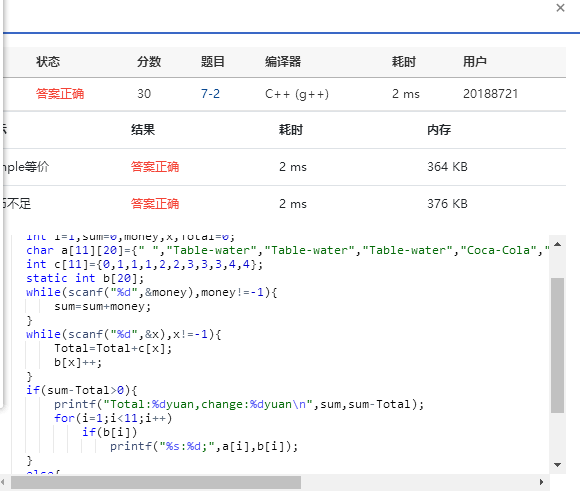Select the 376 KB memory value
This screenshot has width=580, height=501.
[447, 204]
